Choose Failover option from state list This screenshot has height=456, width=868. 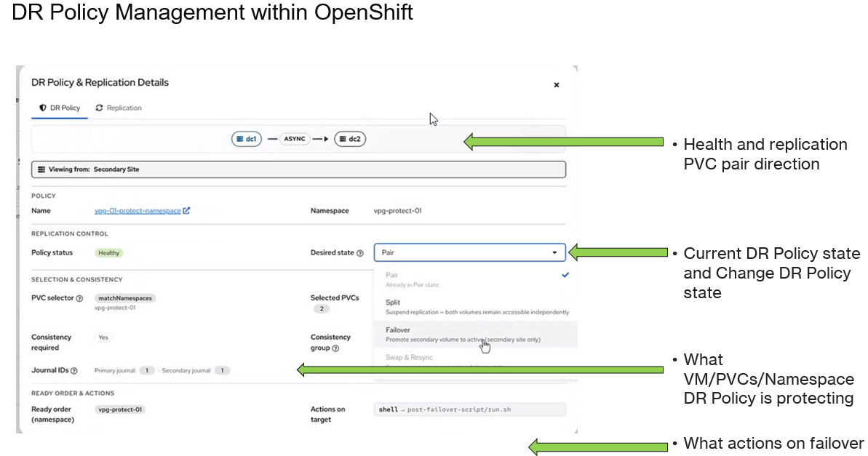(476, 335)
